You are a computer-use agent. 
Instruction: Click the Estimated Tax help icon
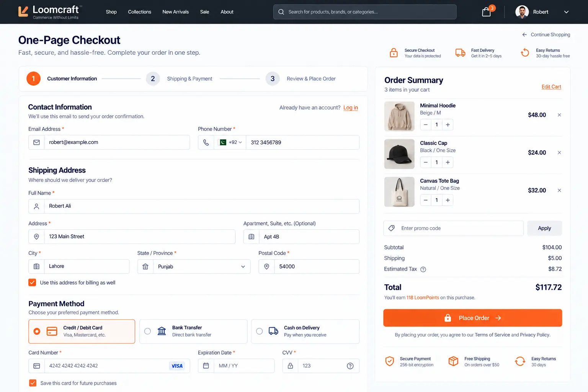(x=423, y=269)
